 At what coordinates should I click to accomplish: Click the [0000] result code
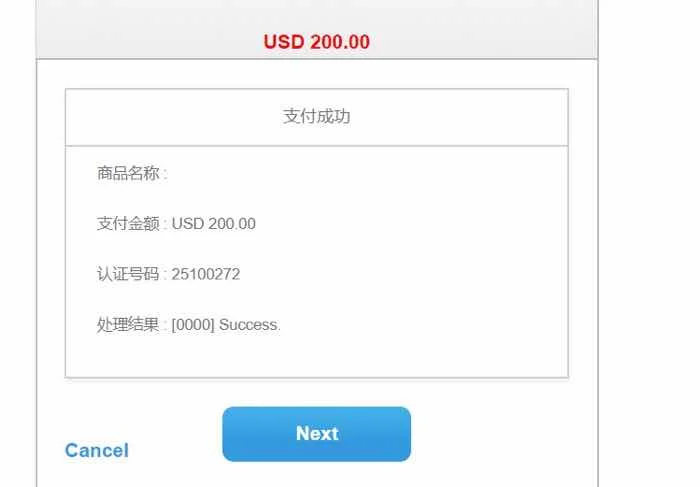(193, 325)
